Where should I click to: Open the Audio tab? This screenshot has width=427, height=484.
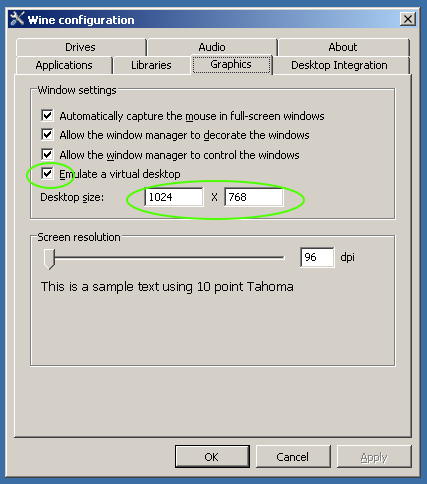click(212, 47)
